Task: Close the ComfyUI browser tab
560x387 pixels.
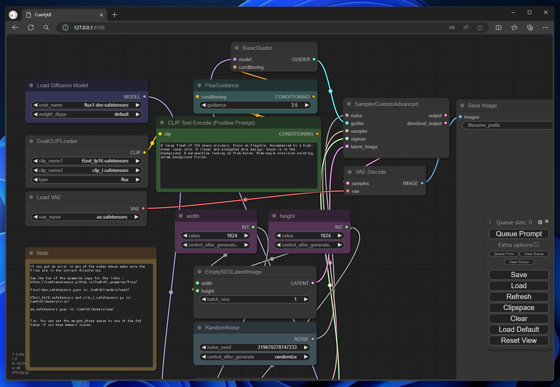Action: [x=101, y=15]
